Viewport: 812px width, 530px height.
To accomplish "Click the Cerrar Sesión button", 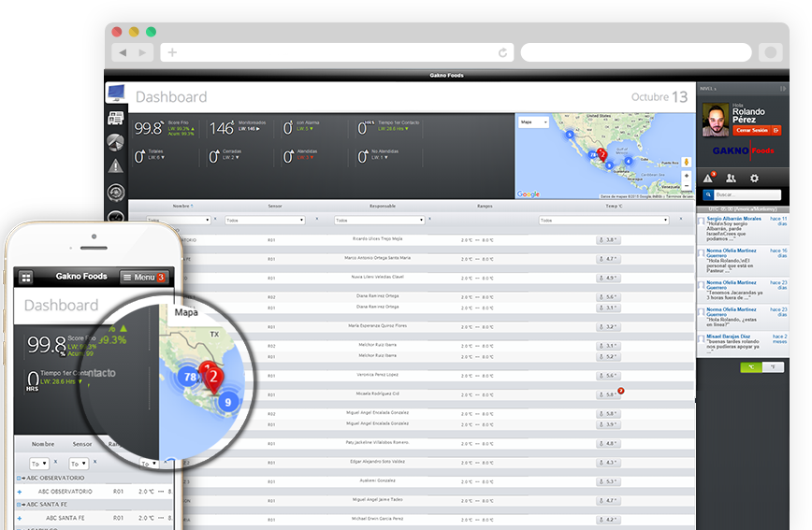I will point(756,131).
